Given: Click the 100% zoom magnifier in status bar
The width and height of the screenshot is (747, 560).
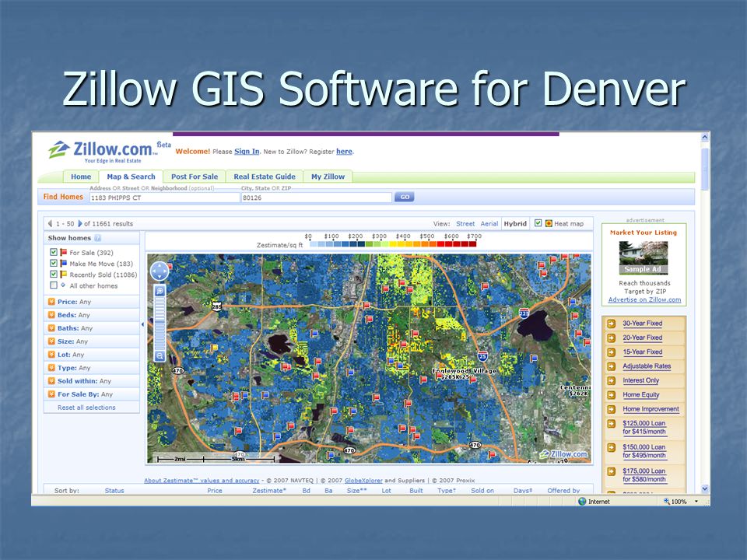Looking at the screenshot, I should tap(667, 502).
